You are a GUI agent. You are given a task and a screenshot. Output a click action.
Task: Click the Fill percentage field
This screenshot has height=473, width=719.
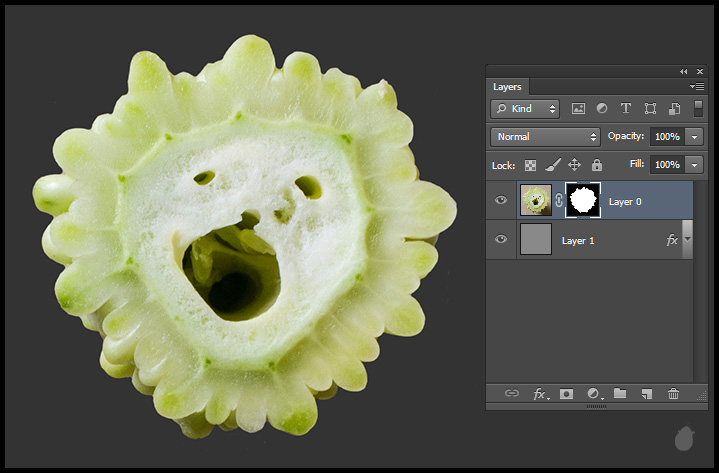[666, 164]
